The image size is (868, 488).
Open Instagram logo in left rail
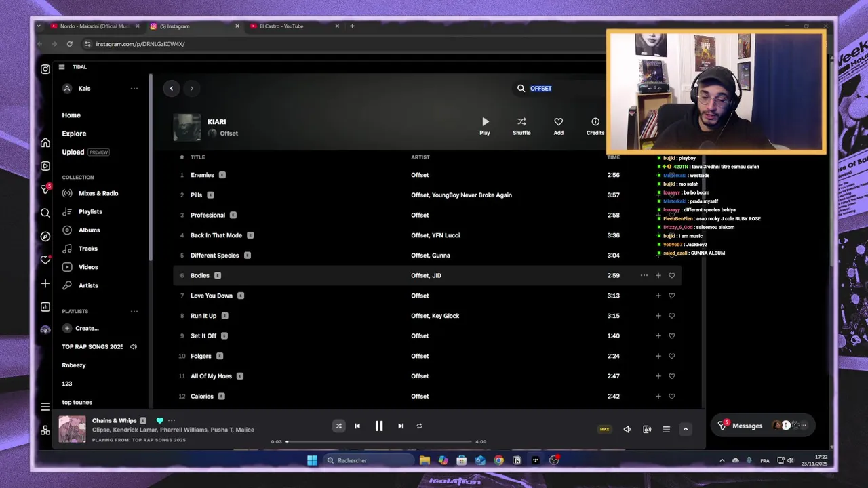[45, 69]
